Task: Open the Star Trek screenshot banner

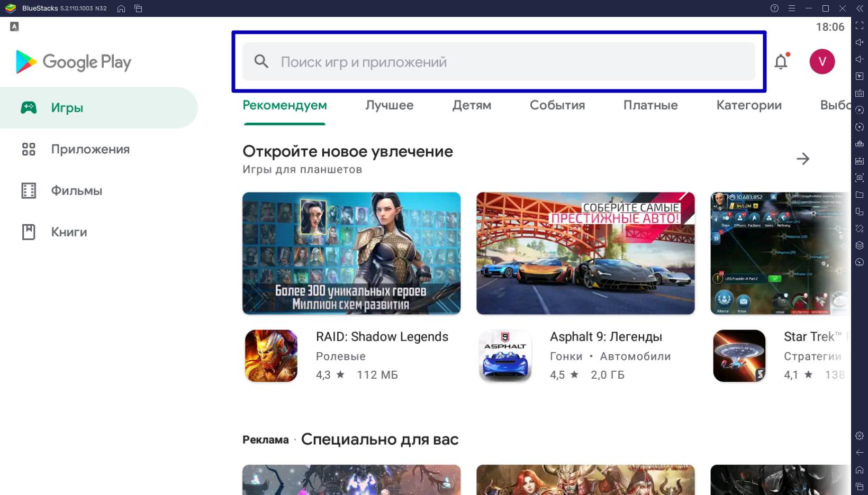Action: 781,253
